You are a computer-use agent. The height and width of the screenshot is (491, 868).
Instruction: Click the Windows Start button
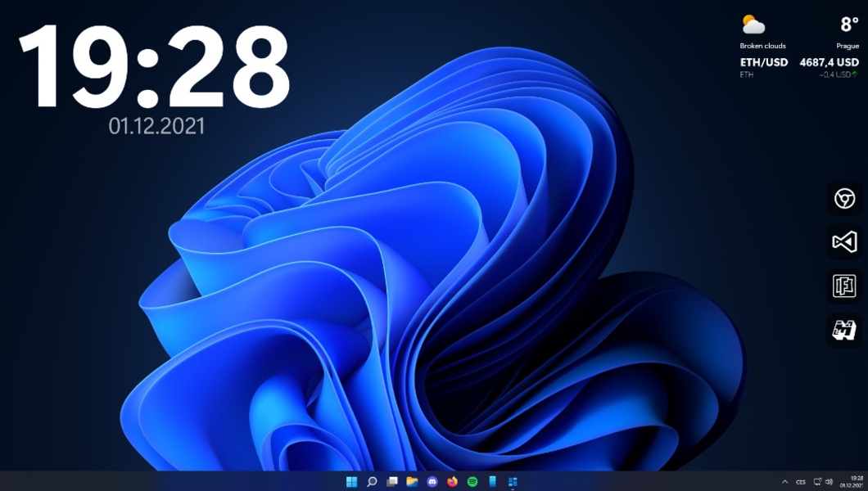pos(352,481)
